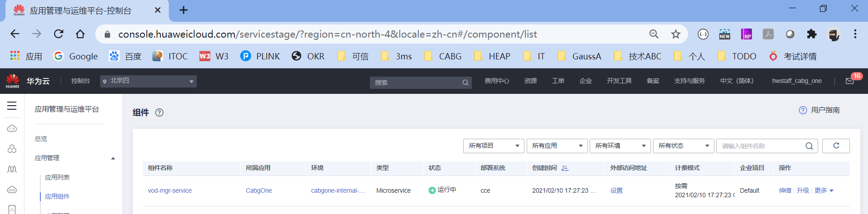Click the 用户指南 link
Screen dimensions: 868x214
[825, 110]
